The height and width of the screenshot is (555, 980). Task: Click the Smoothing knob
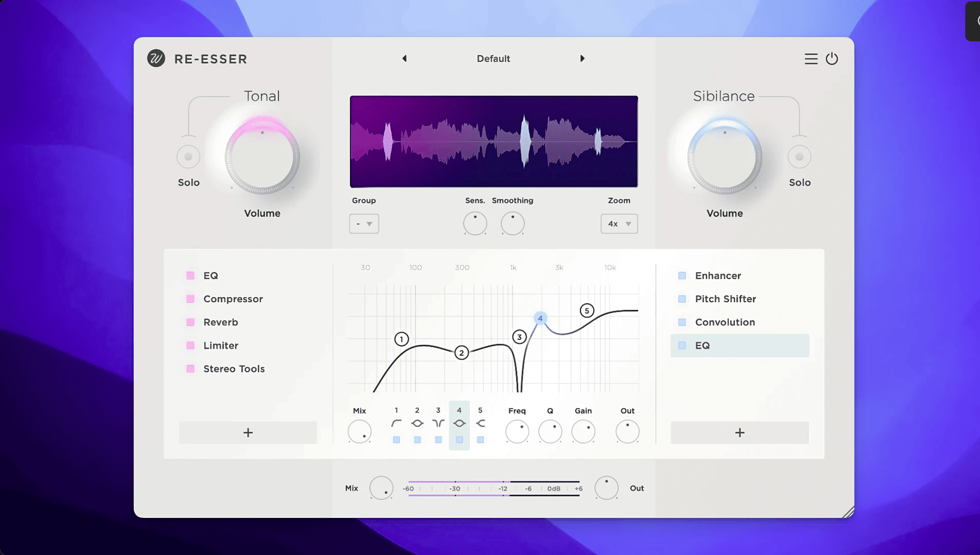coord(513,223)
